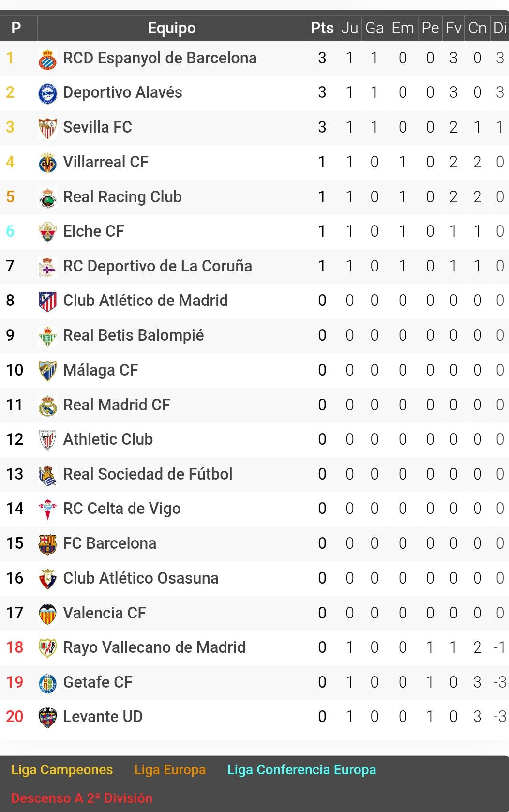Viewport: 509px width, 812px height.
Task: Click the Liga Campeones legend label
Action: (x=62, y=770)
